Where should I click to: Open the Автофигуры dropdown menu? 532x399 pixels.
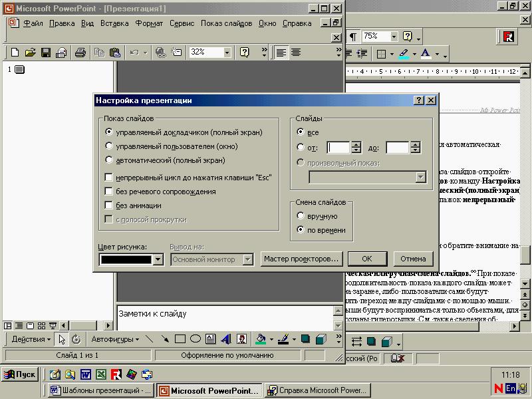coord(115,339)
